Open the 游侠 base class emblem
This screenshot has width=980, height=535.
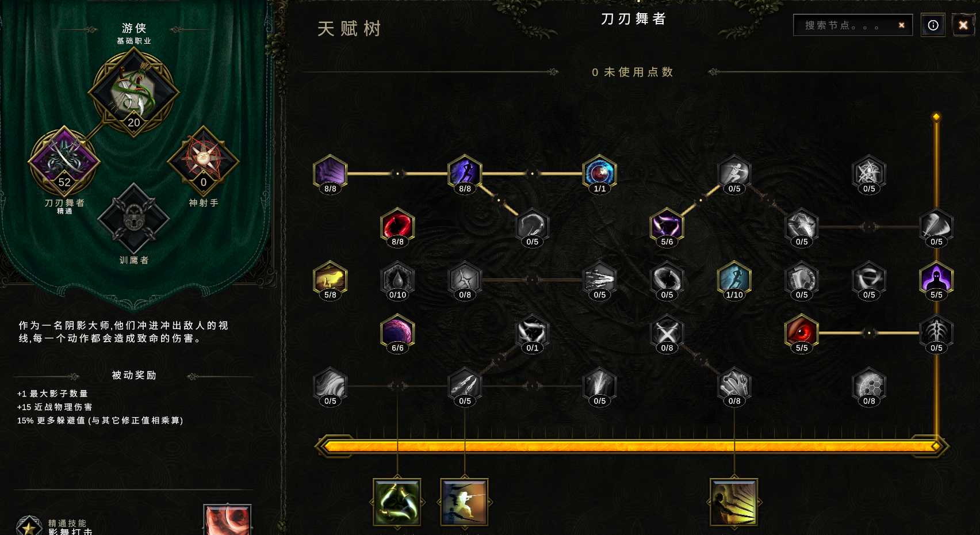click(133, 92)
